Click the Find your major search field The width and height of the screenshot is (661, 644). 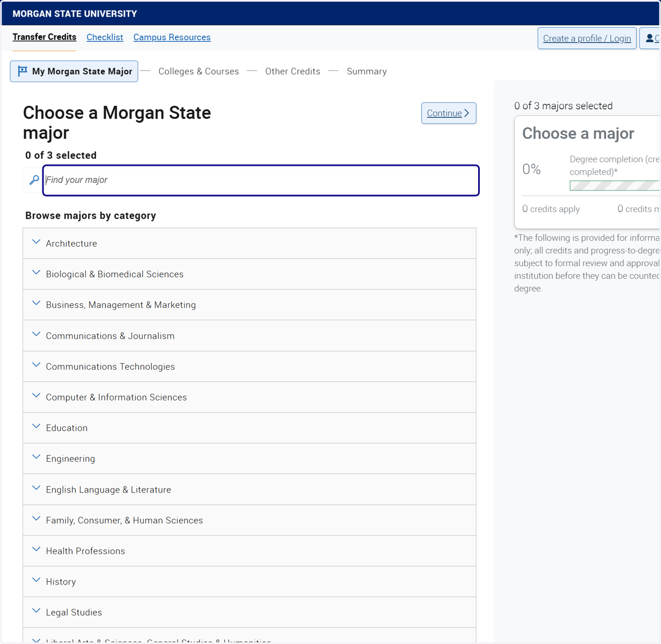click(x=261, y=180)
